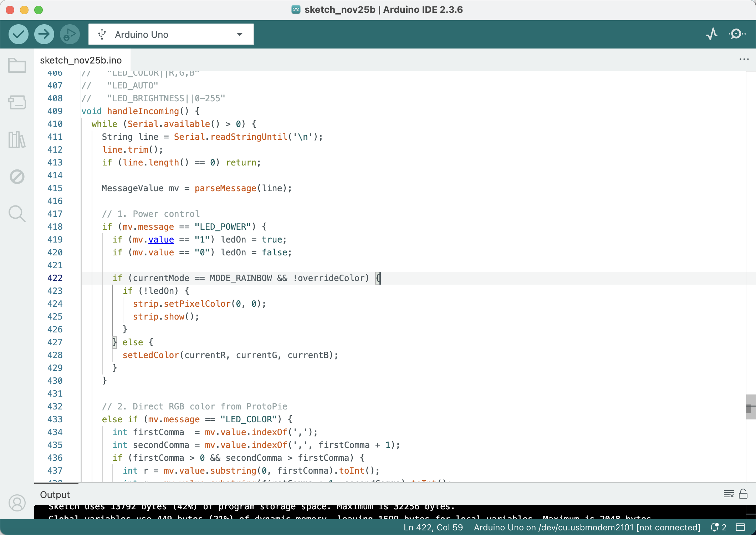The height and width of the screenshot is (535, 756).
Task: Verify the sketch with the checkmark icon
Action: [x=18, y=34]
